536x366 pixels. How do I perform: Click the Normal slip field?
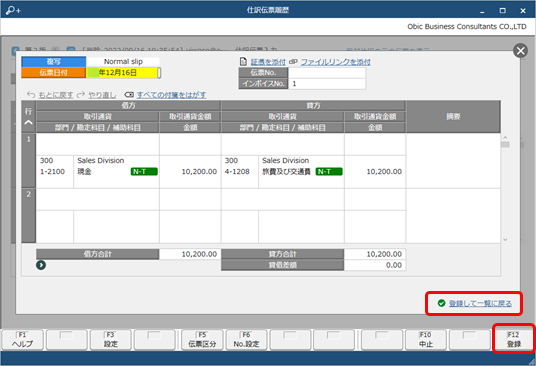(123, 62)
